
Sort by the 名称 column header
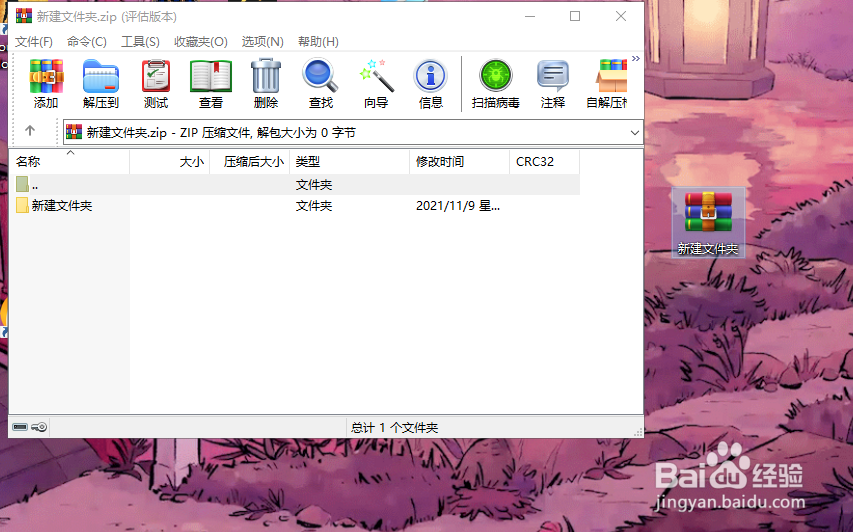coord(70,162)
